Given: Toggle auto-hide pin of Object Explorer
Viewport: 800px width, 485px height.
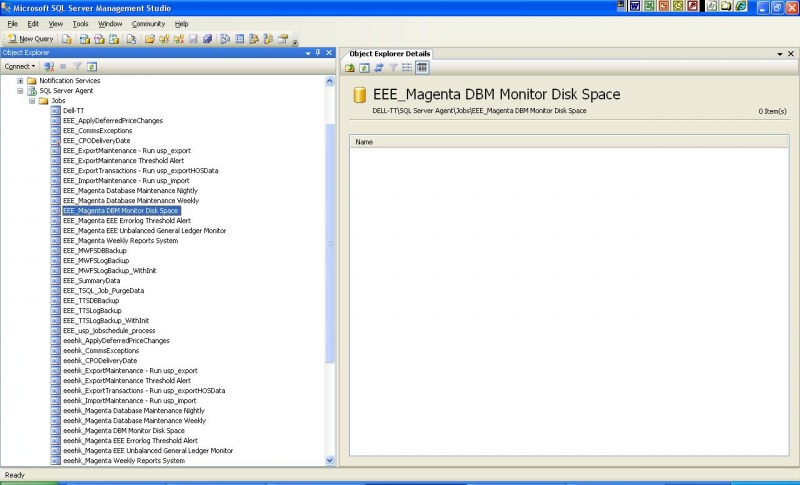Looking at the screenshot, I should (x=318, y=53).
